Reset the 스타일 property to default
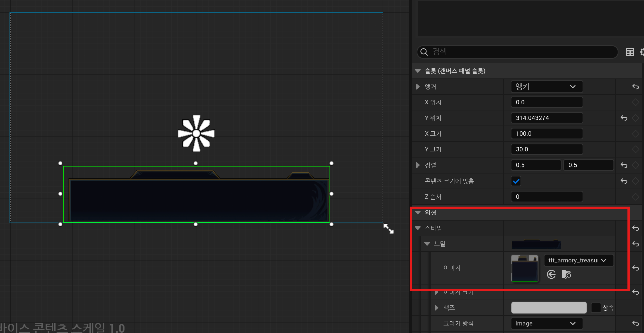The width and height of the screenshot is (644, 333). click(635, 228)
